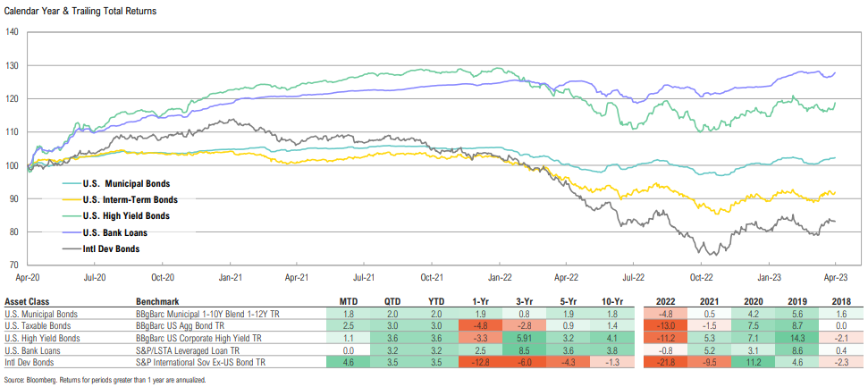The image size is (868, 387).
Task: Select the Benchmark column header
Action: coord(157,302)
